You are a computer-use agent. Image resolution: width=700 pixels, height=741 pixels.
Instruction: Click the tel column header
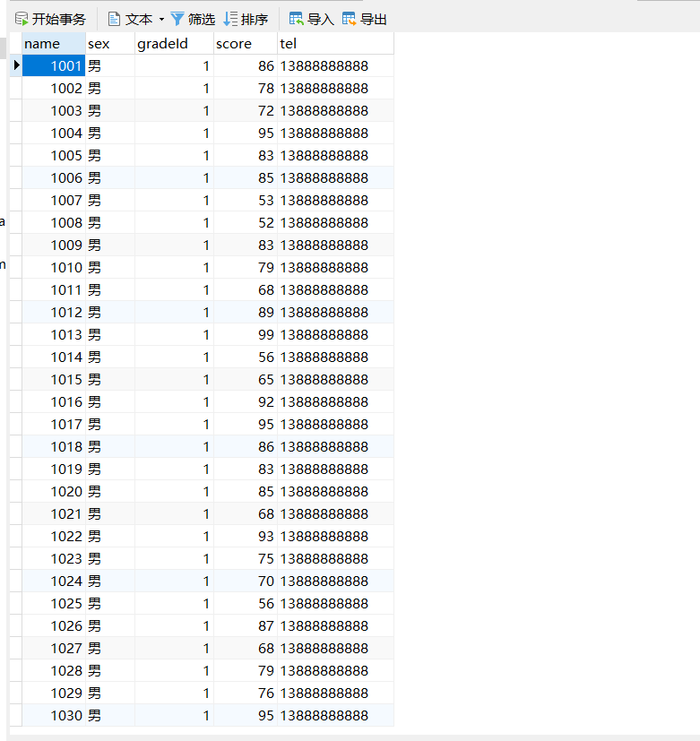click(335, 44)
